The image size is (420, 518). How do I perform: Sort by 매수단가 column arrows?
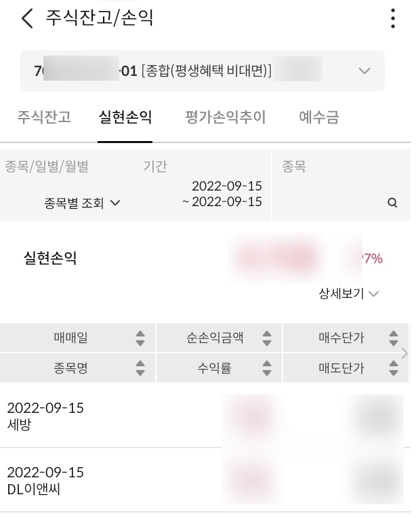pyautogui.click(x=393, y=337)
